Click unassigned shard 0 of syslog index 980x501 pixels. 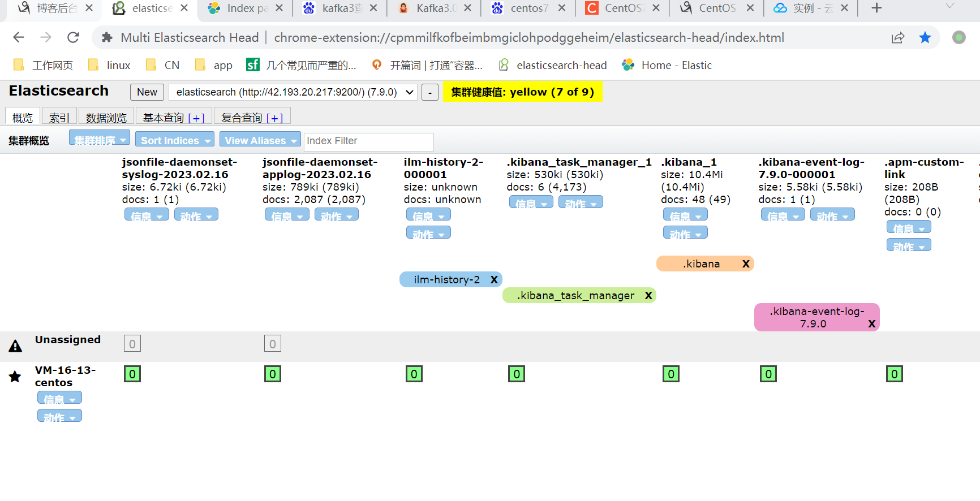(x=132, y=344)
